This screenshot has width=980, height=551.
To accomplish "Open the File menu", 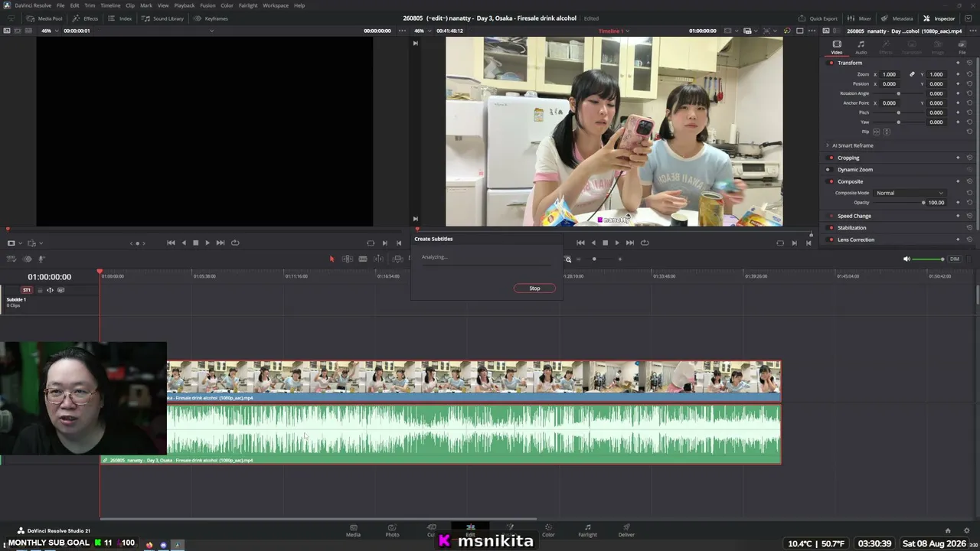I will 60,5.
